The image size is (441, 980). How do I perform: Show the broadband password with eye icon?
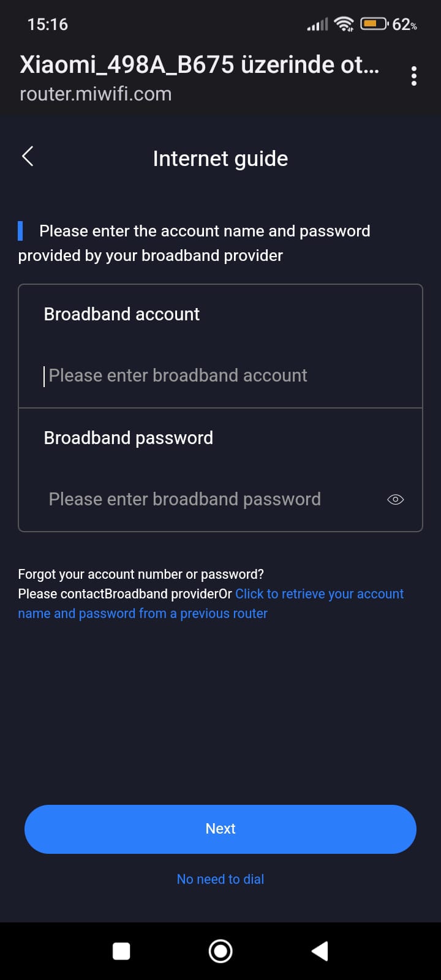[x=396, y=499]
